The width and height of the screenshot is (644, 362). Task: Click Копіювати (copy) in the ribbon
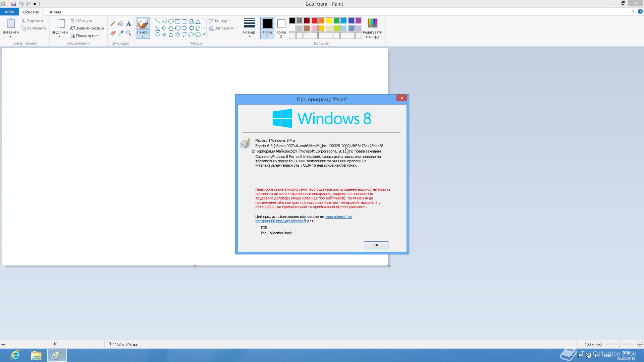[33, 28]
